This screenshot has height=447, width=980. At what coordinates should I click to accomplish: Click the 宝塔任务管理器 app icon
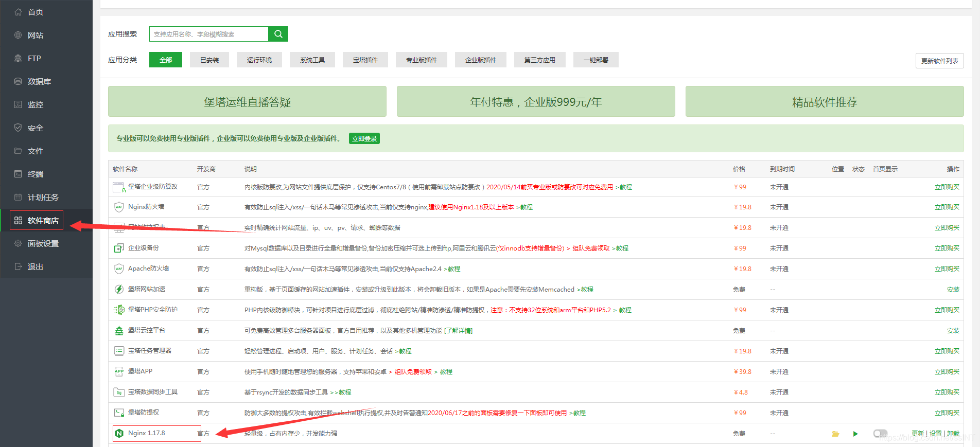click(x=119, y=351)
